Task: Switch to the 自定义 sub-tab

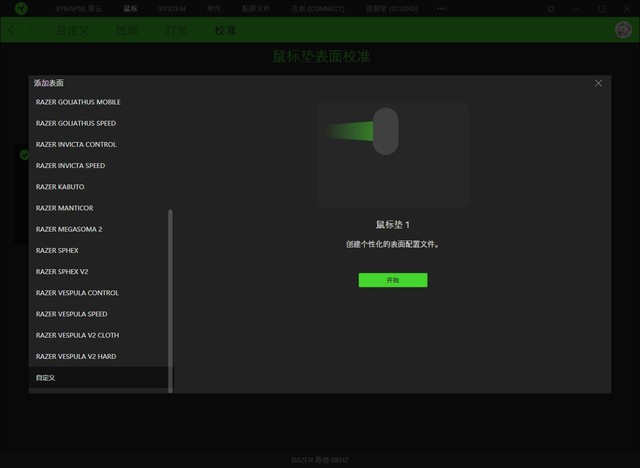Action: pos(72,30)
